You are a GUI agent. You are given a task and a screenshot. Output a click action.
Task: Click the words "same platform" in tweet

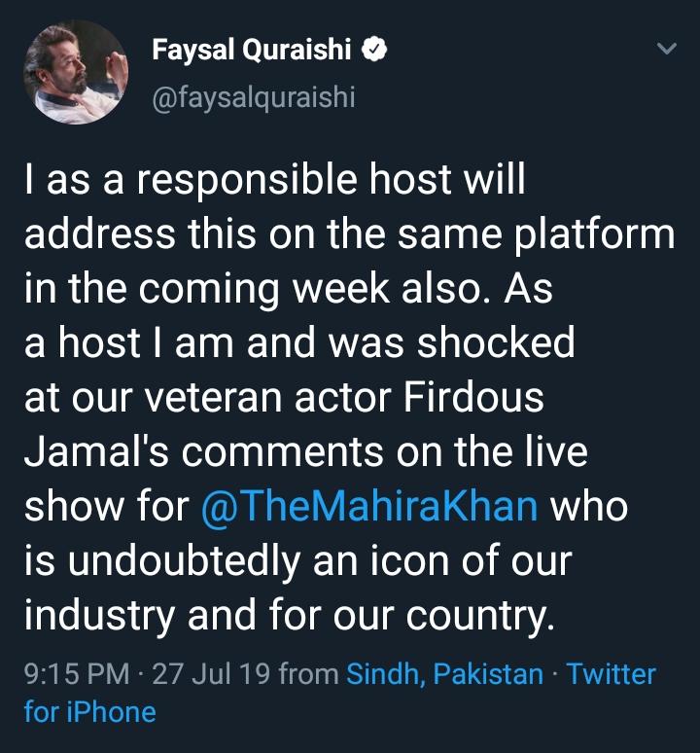click(x=541, y=234)
